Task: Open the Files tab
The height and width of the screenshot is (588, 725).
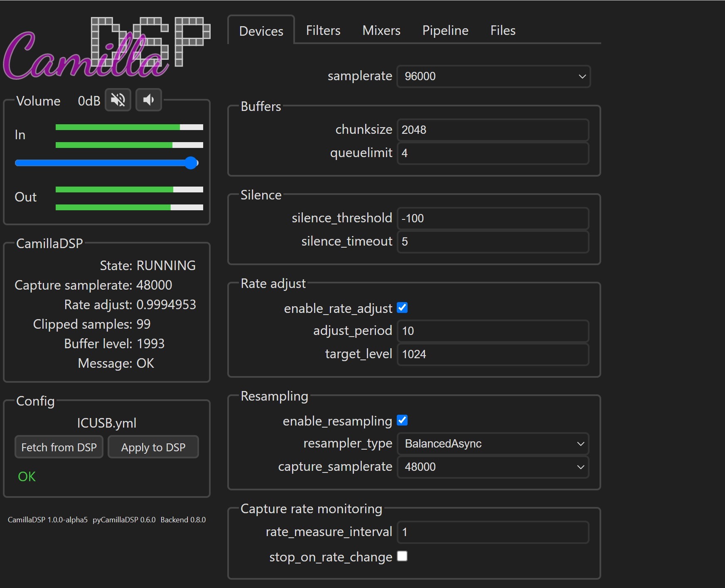Action: click(x=503, y=30)
